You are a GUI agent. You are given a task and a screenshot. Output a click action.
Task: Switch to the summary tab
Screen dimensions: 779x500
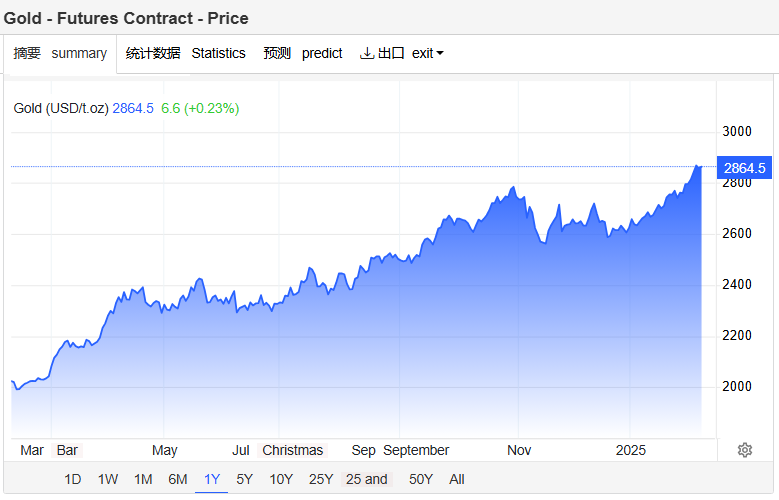60,53
